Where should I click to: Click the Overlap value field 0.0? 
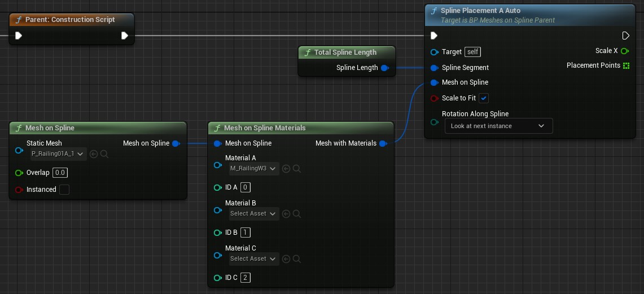60,173
